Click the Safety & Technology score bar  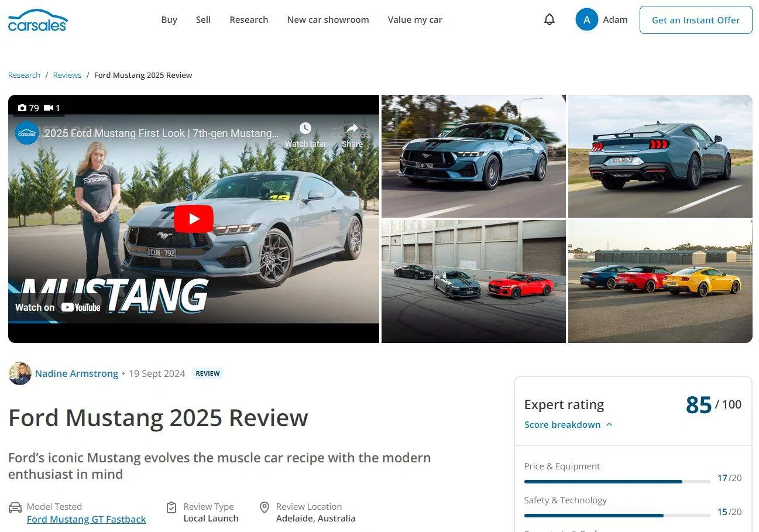point(617,516)
